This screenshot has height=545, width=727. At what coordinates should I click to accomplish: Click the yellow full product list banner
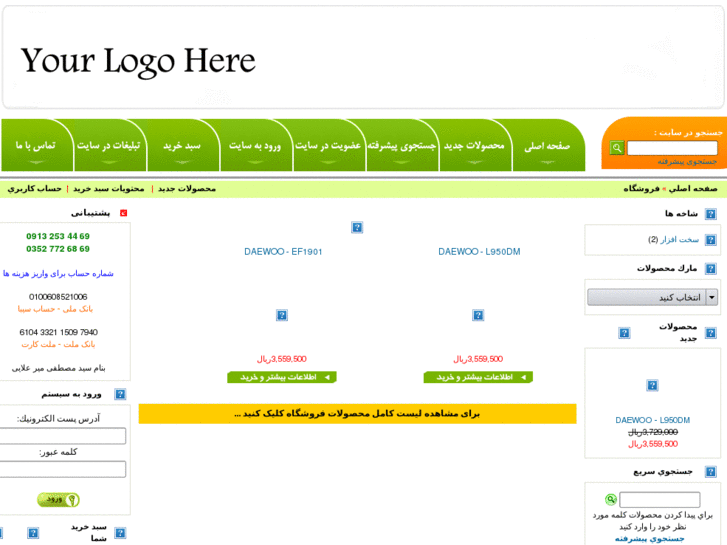(x=357, y=413)
